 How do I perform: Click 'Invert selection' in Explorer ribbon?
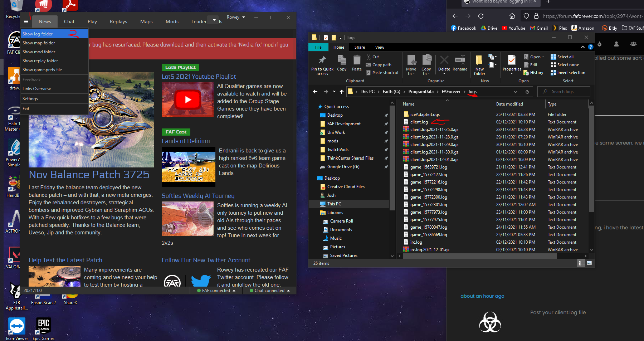(568, 73)
